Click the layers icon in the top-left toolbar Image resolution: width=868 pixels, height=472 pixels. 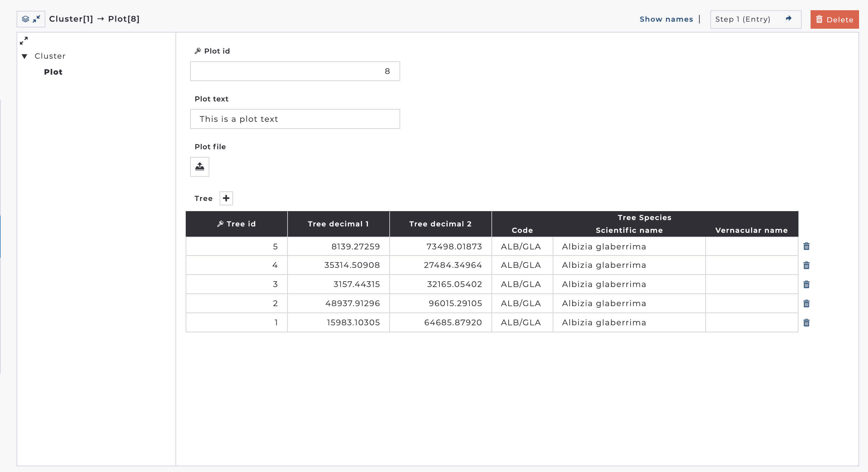click(x=26, y=19)
